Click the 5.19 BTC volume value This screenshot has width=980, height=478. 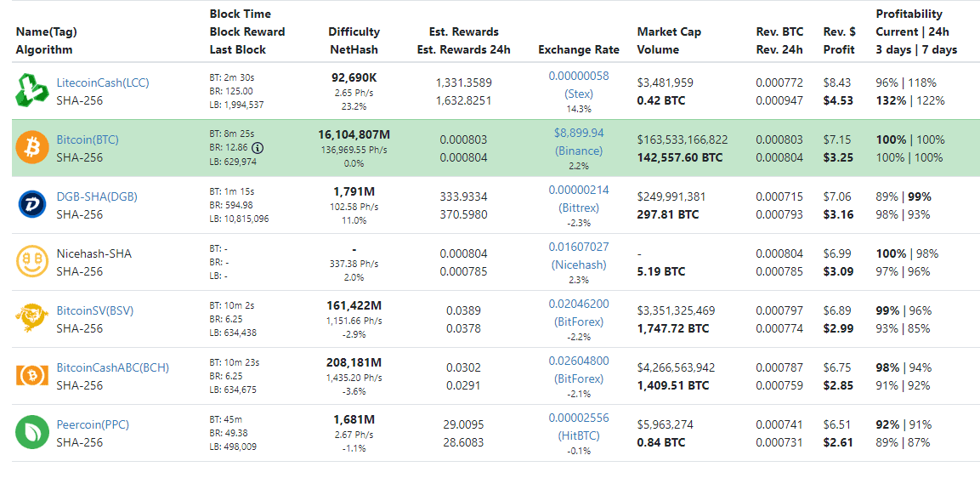pos(660,271)
